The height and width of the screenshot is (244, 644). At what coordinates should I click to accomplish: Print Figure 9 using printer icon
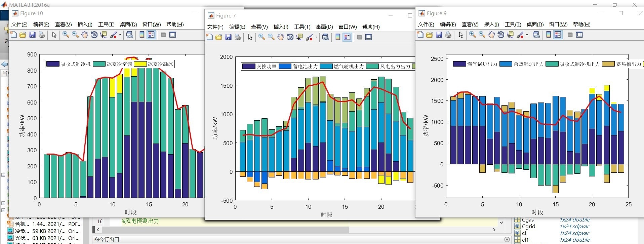[x=448, y=35]
